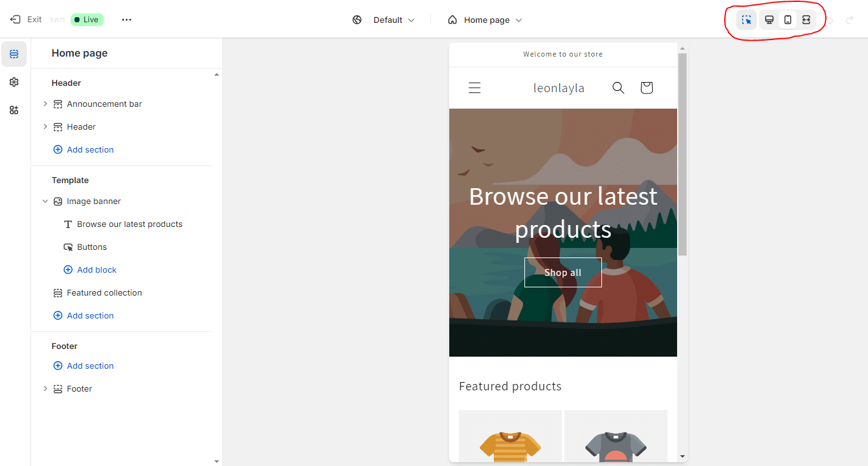Open the cart icon in store preview
The height and width of the screenshot is (466, 868).
click(647, 88)
